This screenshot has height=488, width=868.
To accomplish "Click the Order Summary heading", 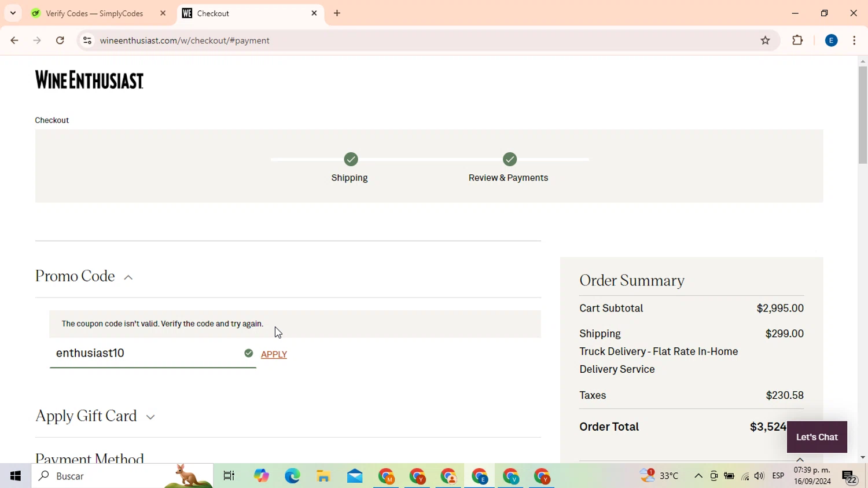I will tap(632, 280).
